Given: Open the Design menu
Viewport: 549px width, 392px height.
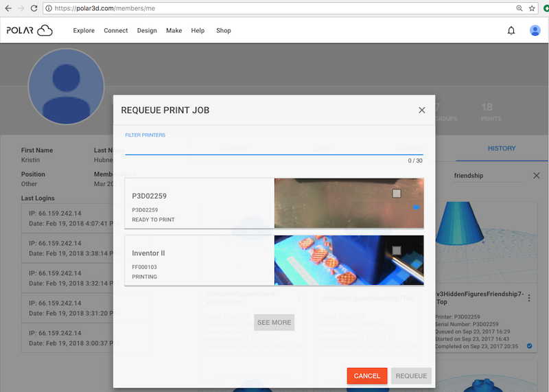Looking at the screenshot, I should tap(147, 30).
